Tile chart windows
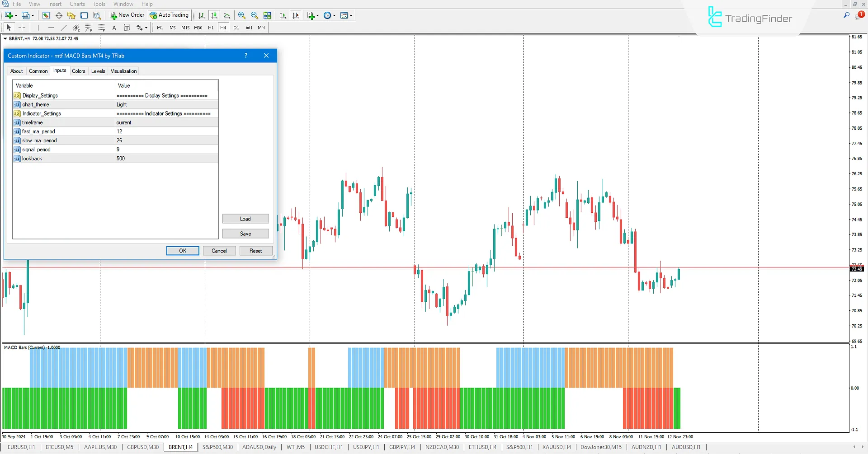Viewport: 868px width, 454px height. [267, 15]
